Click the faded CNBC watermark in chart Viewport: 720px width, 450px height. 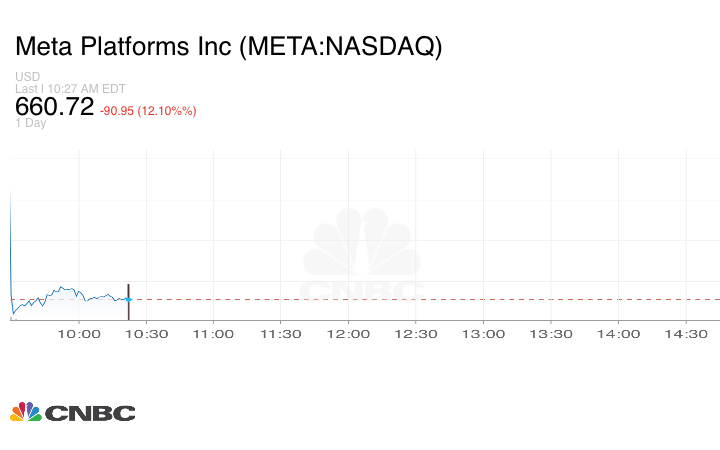[x=362, y=258]
